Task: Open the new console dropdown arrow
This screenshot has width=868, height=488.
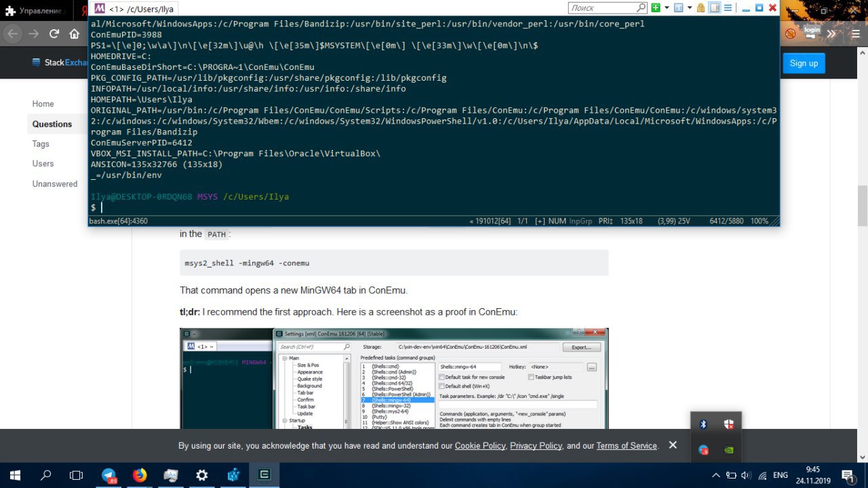Action: pyautogui.click(x=667, y=8)
